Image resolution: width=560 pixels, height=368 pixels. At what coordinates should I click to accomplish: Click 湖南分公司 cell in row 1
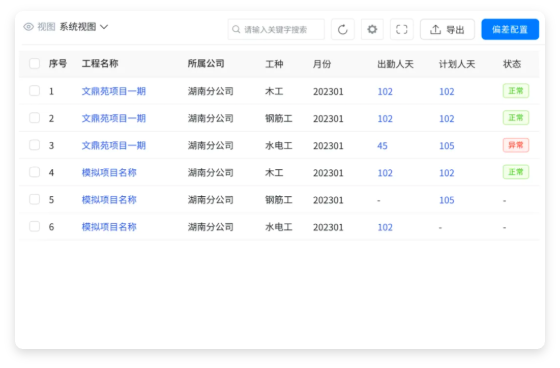tap(211, 91)
